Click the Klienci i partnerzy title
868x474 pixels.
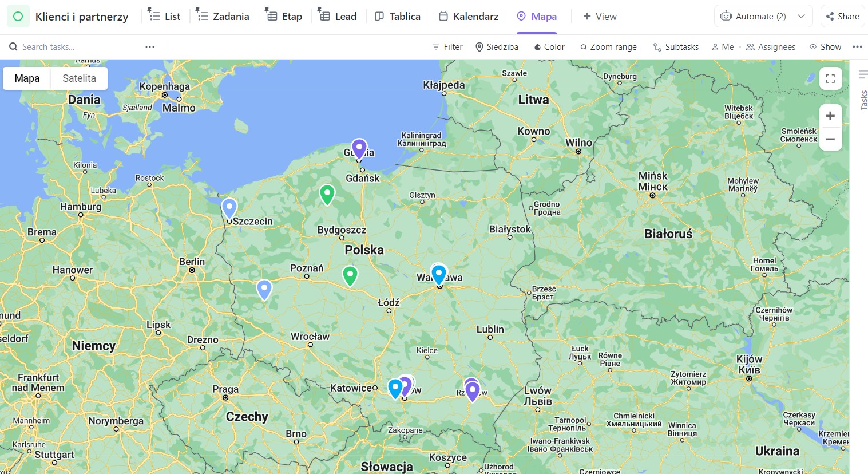pos(82,17)
